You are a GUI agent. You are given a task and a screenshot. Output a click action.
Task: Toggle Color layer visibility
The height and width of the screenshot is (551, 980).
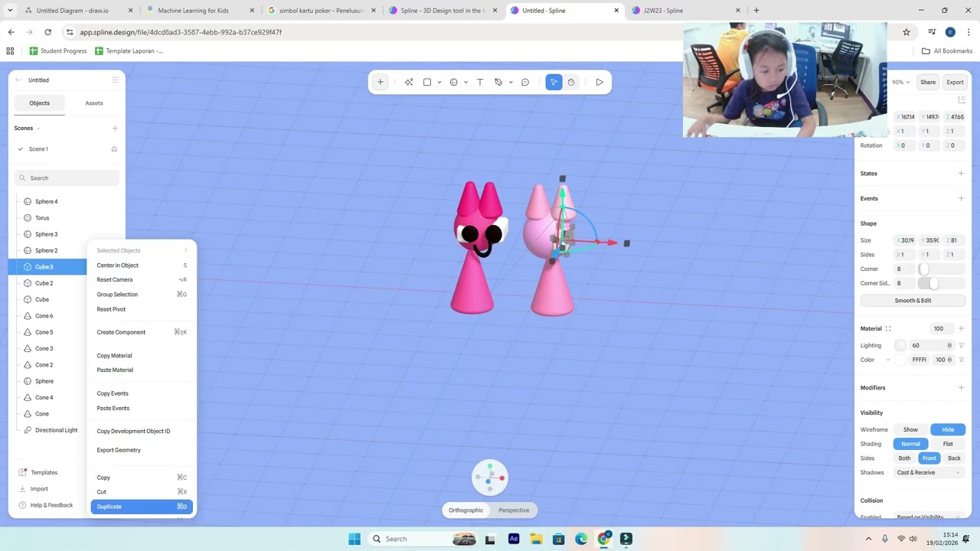[962, 360]
